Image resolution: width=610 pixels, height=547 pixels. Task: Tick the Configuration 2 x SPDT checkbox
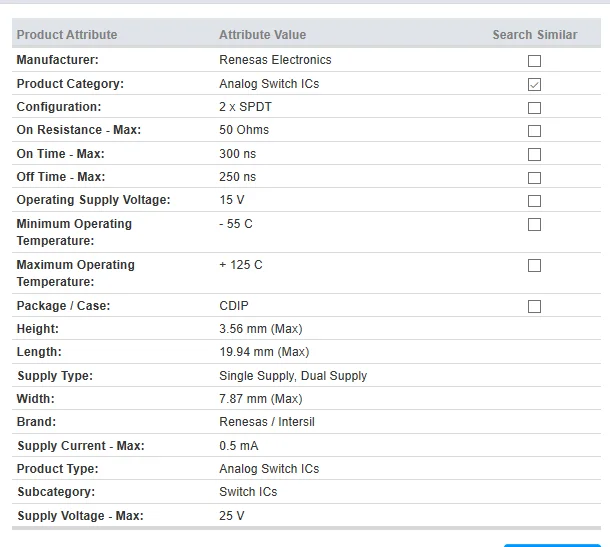(x=534, y=108)
